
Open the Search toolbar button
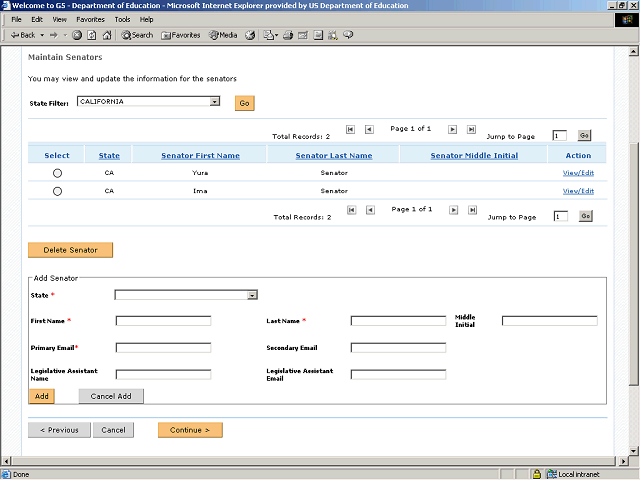click(x=137, y=35)
